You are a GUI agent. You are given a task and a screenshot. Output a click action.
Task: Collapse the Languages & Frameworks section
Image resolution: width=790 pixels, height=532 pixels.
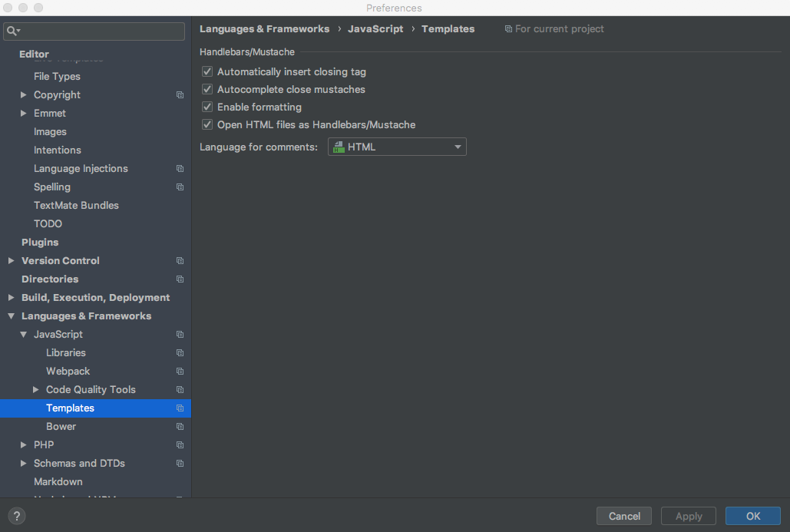[x=11, y=316]
